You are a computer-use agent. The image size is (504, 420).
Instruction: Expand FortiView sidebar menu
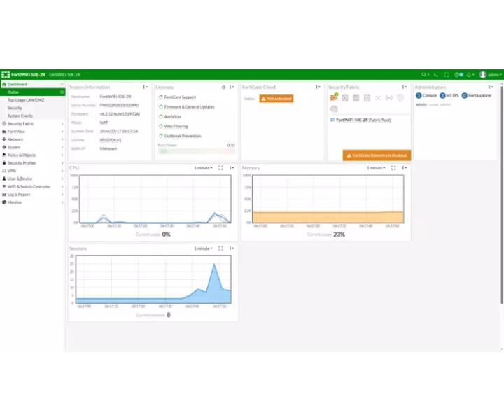point(32,132)
